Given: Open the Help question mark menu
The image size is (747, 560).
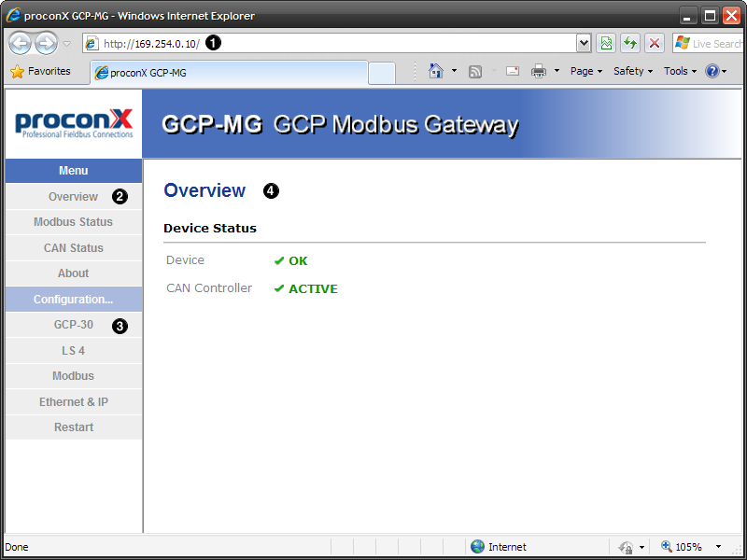Looking at the screenshot, I should (x=716, y=71).
